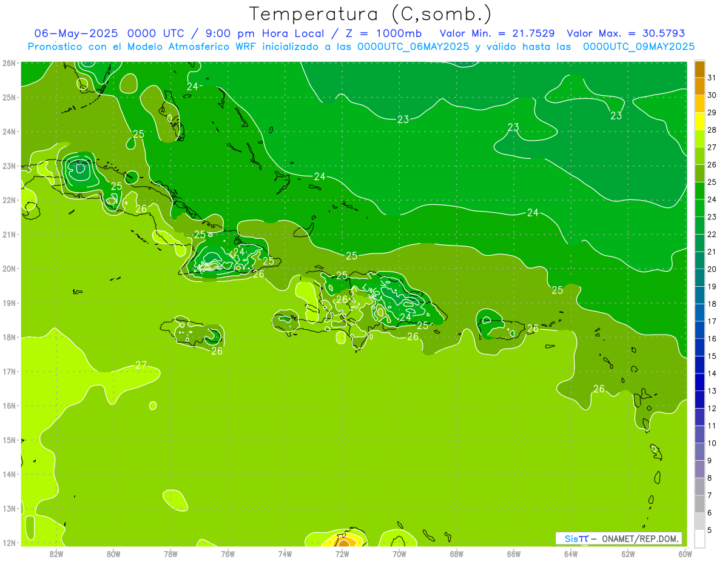The height and width of the screenshot is (562, 728).
Task: Click the orange color bar segment between 30 and 31
Action: coord(699,86)
